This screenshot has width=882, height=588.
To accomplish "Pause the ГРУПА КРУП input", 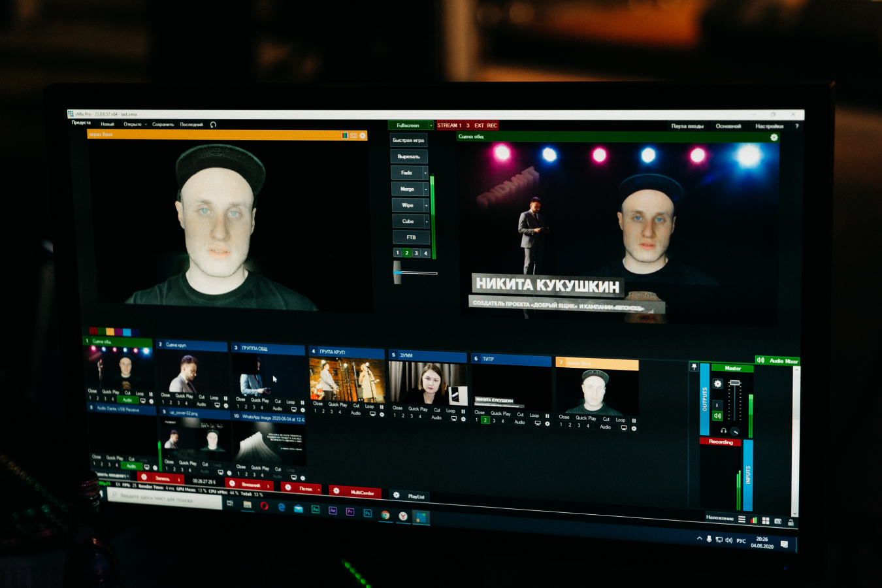I will click(x=382, y=406).
